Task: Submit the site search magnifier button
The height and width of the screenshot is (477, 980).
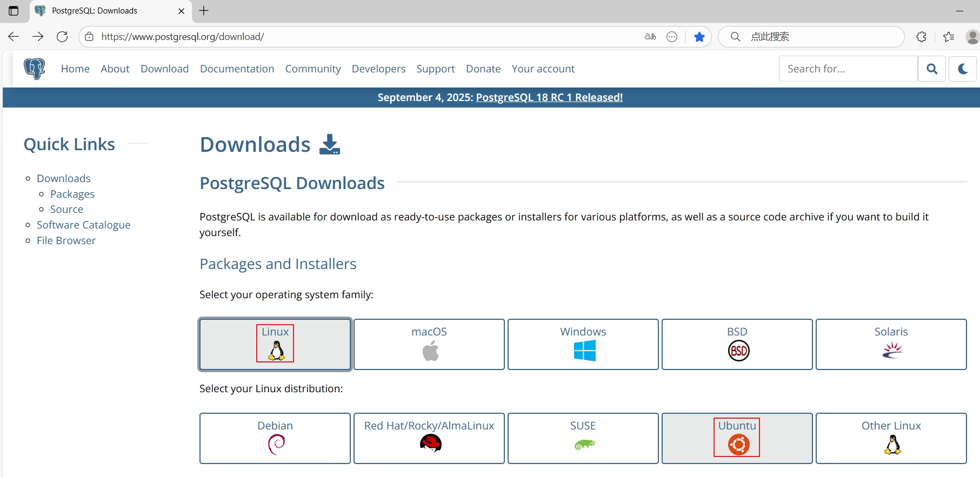Action: point(932,69)
